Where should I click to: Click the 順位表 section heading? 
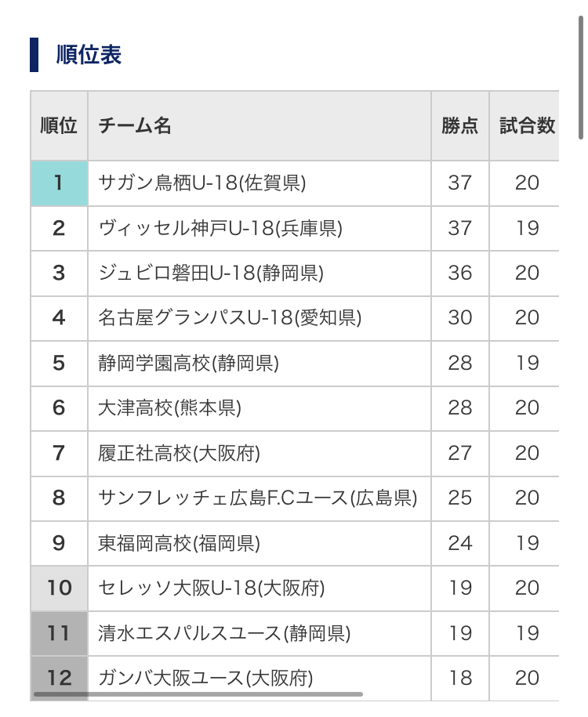89,55
